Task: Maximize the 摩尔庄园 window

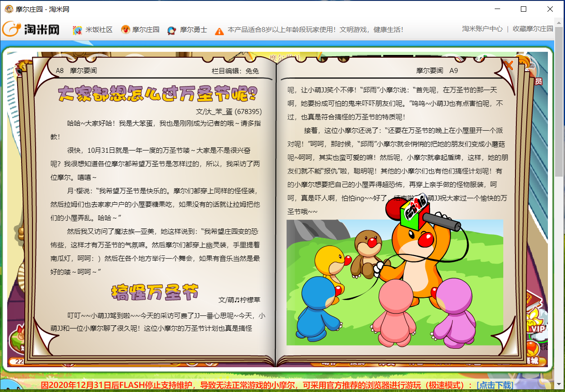Action: (x=524, y=9)
